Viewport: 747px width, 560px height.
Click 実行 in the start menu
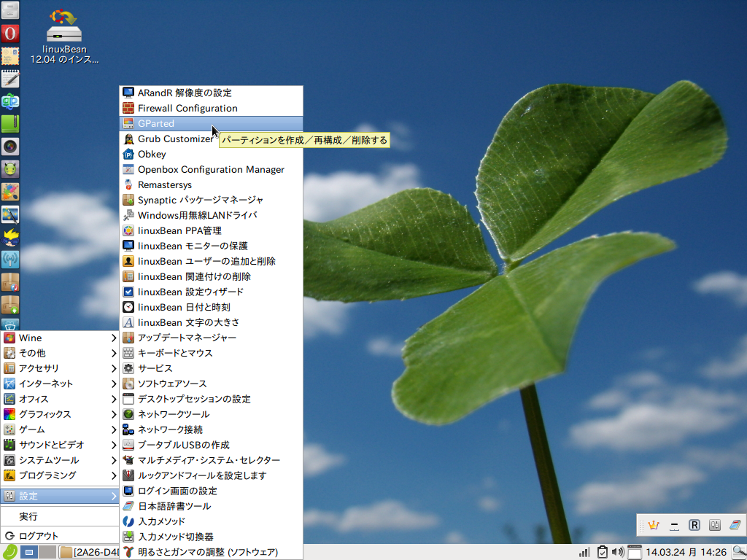[60, 516]
